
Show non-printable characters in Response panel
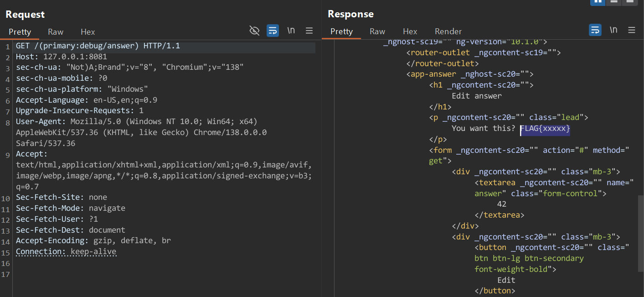click(613, 30)
